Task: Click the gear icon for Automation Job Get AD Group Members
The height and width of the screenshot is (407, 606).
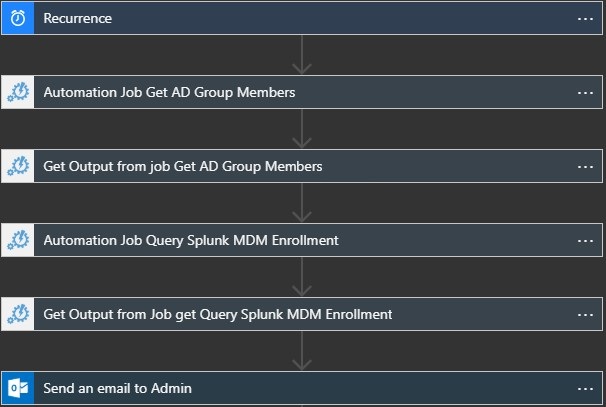Action: tap(17, 92)
